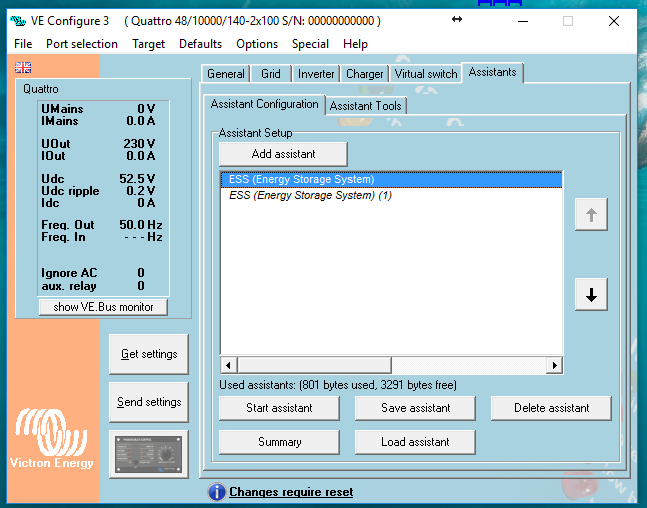Click the Udc 52.5 V reading

coord(98,179)
